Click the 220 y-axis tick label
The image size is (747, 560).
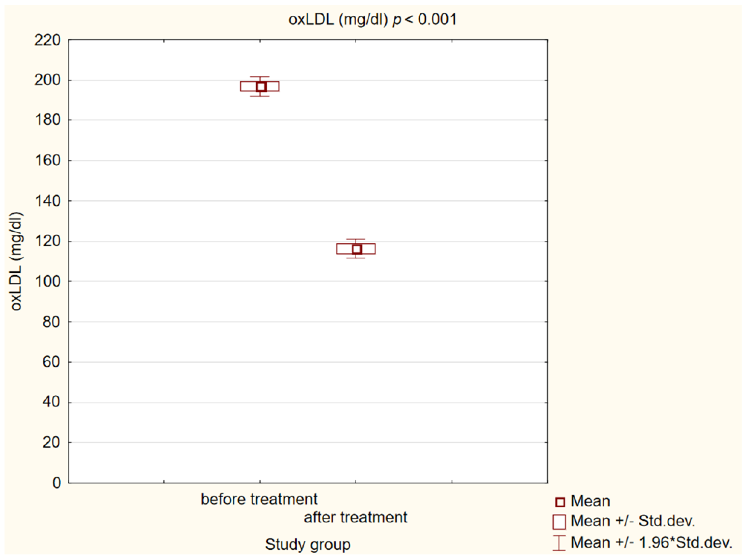point(48,40)
